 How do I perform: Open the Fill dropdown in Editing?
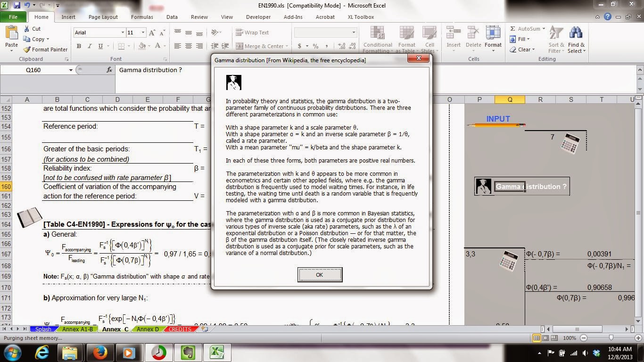pos(520,39)
